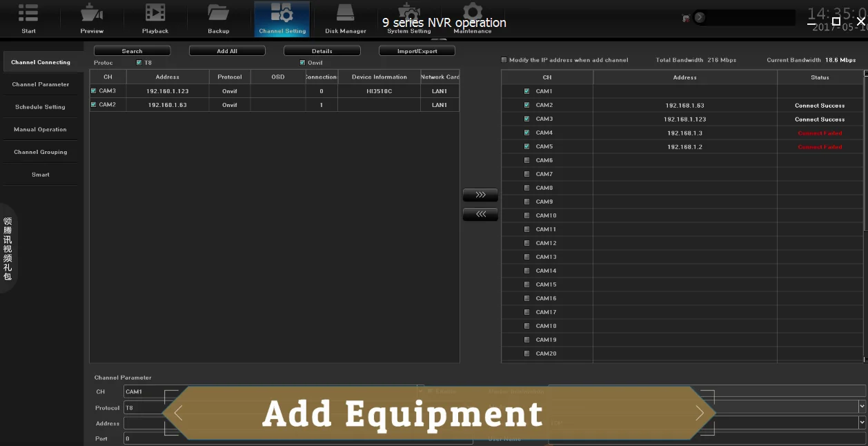Click the Search button
The height and width of the screenshot is (446, 868).
click(x=132, y=51)
